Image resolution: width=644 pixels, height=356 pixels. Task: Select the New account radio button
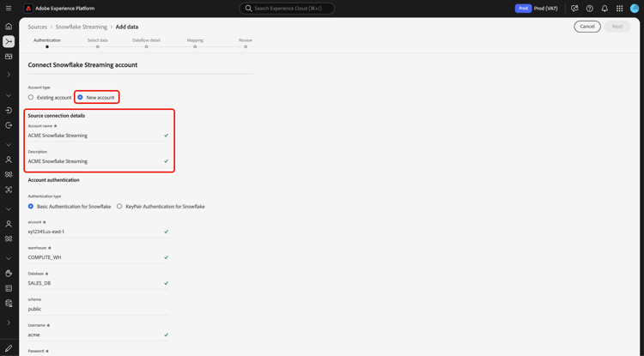80,97
